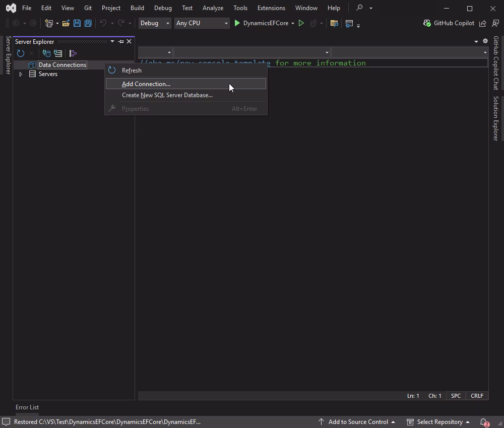
Task: Open the Error List tab
Action: (x=27, y=407)
